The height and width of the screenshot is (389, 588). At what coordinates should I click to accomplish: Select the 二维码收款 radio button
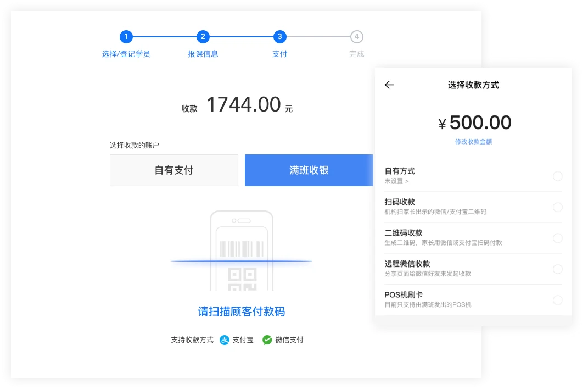(x=558, y=238)
